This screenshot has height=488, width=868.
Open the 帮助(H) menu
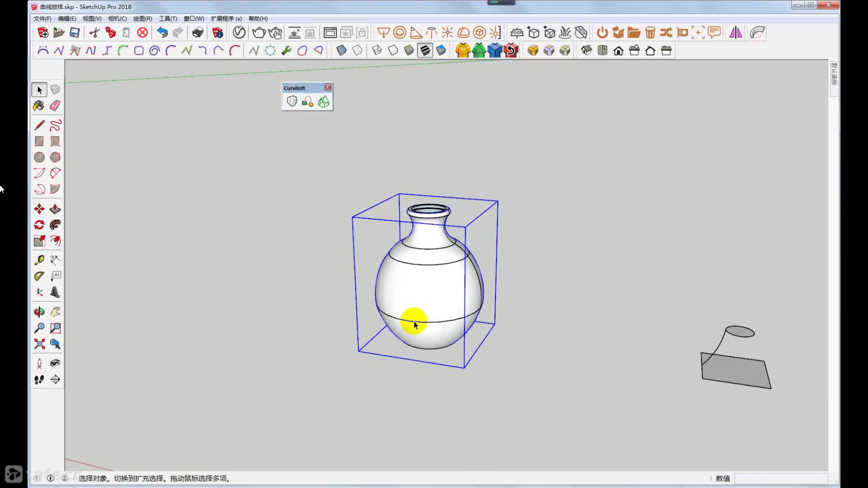click(x=258, y=19)
